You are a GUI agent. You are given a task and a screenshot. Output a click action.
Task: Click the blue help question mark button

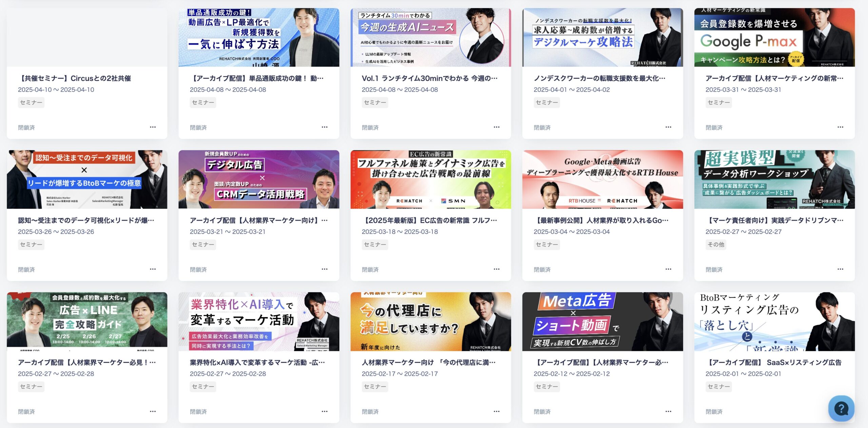pyautogui.click(x=841, y=408)
